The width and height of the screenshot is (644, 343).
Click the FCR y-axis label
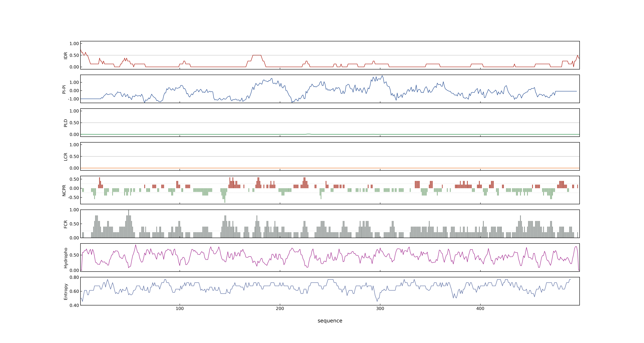pos(66,224)
